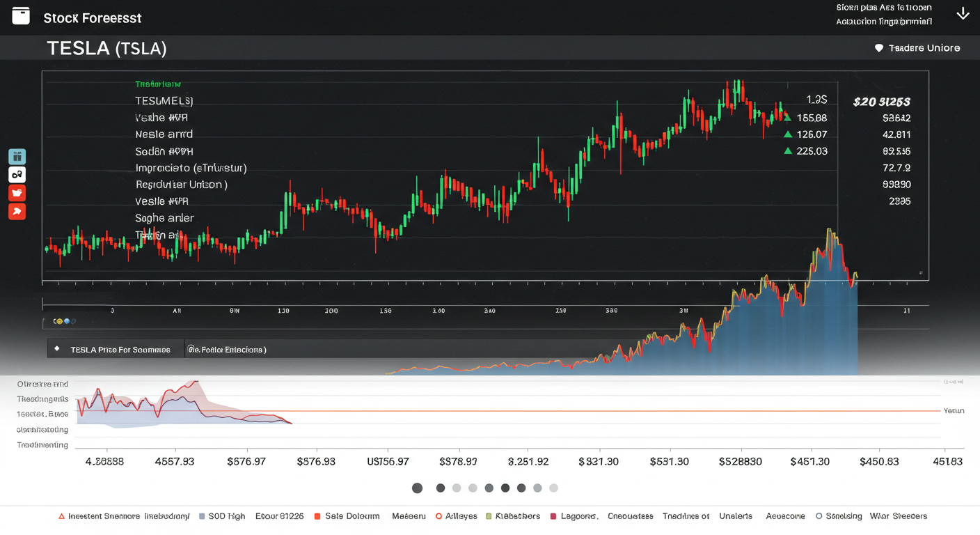Click the heart icon next to Traders Unione
The image size is (980, 535).
[x=878, y=48]
